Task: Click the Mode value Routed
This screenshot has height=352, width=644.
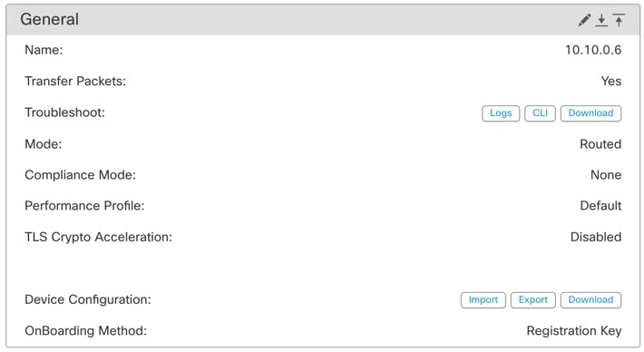Action: pyautogui.click(x=600, y=143)
